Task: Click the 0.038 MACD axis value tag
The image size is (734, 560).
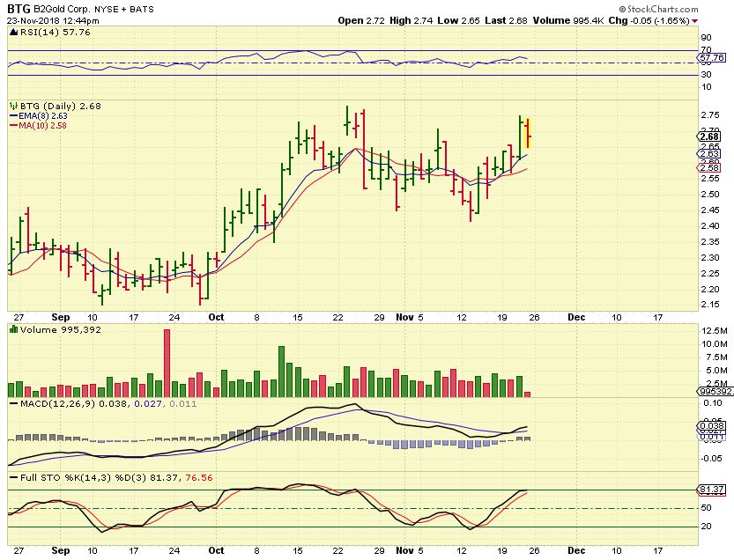Action: pyautogui.click(x=712, y=426)
